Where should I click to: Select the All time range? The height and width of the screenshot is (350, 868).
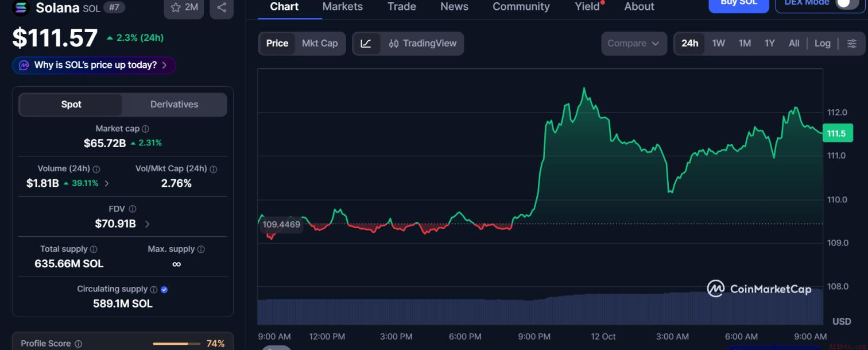pos(794,44)
